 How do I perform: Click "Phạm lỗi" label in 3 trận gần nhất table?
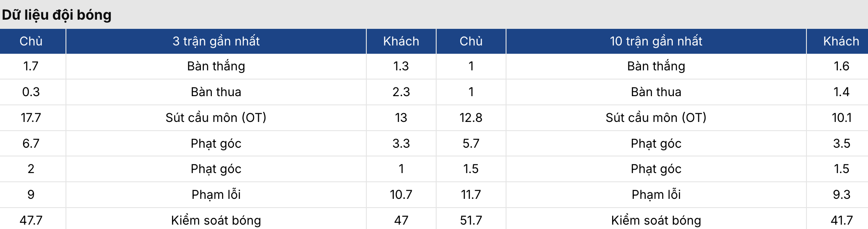tap(216, 194)
